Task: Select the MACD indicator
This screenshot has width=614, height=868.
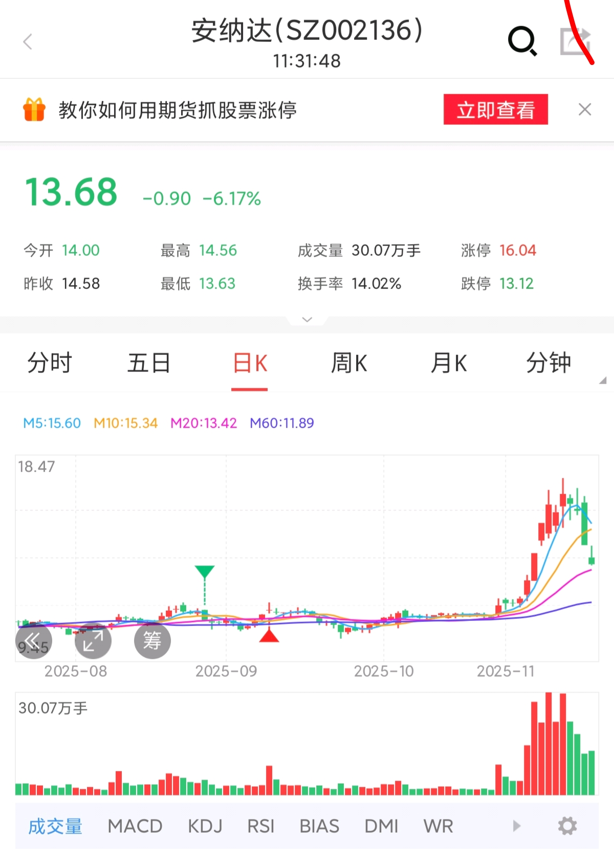Action: click(x=135, y=826)
